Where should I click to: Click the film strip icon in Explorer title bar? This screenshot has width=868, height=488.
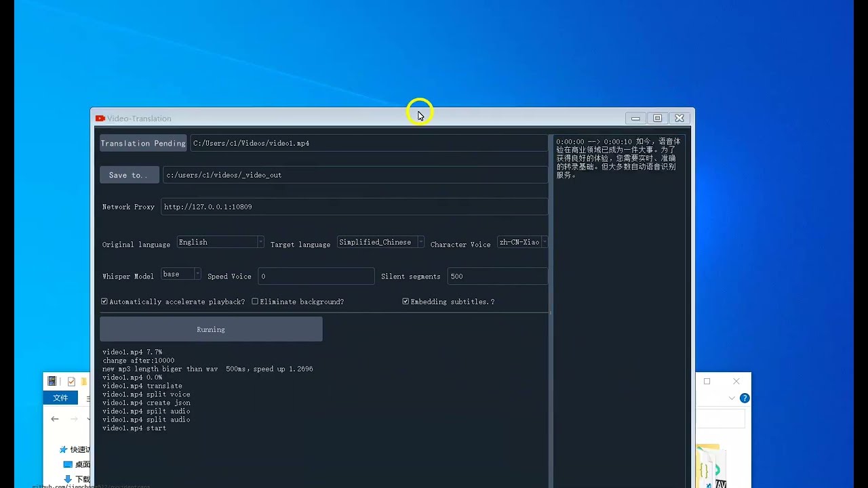[52, 382]
